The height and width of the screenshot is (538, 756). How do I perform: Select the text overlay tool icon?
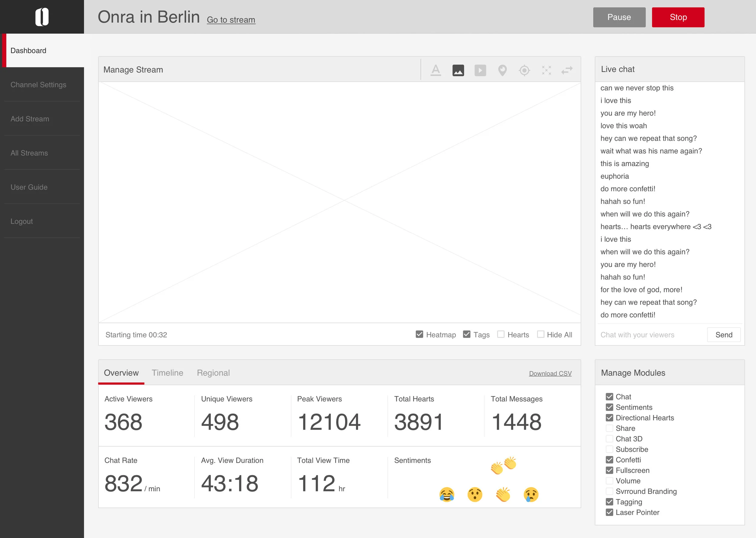pyautogui.click(x=435, y=70)
